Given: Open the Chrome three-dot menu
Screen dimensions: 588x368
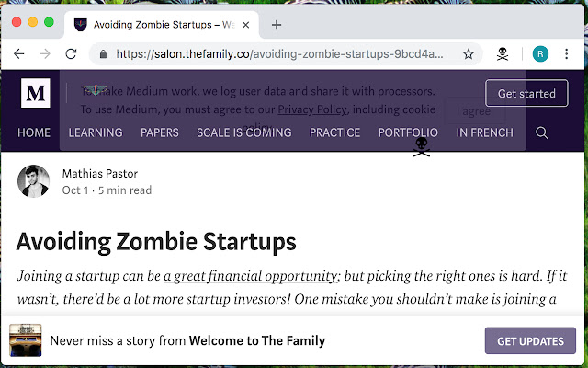Looking at the screenshot, I should coord(570,54).
